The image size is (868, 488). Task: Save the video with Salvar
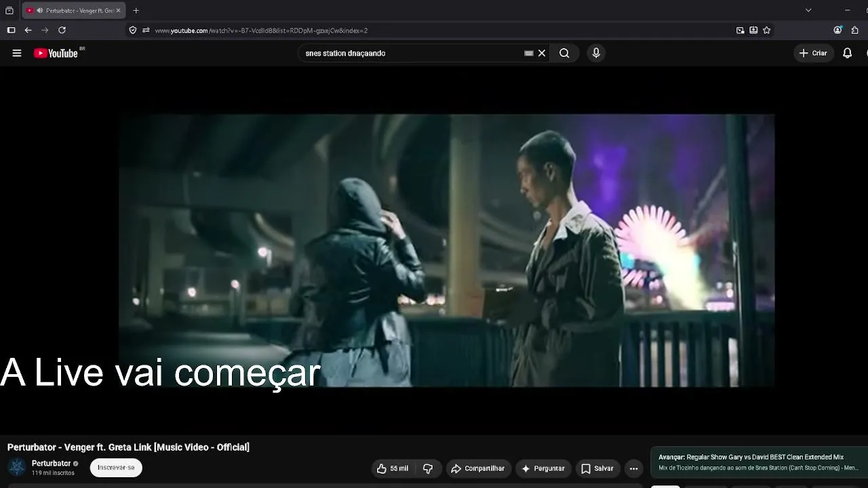click(x=597, y=468)
